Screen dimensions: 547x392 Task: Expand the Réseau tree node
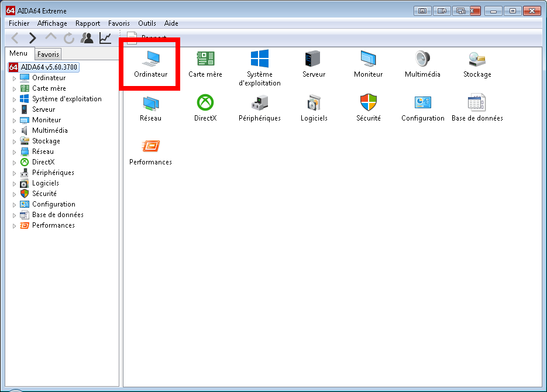tap(14, 152)
